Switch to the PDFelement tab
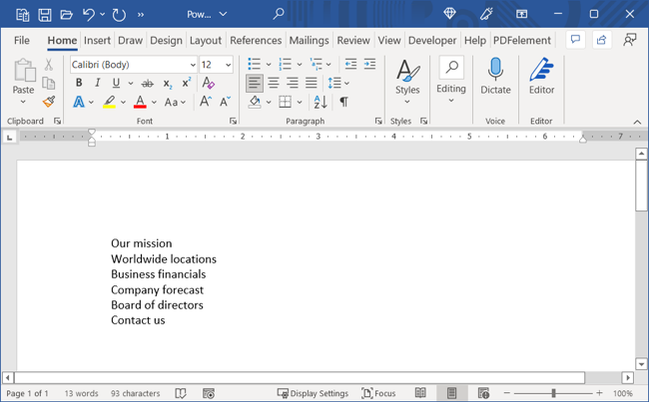Screen dimensions: 649x402 [522, 40]
